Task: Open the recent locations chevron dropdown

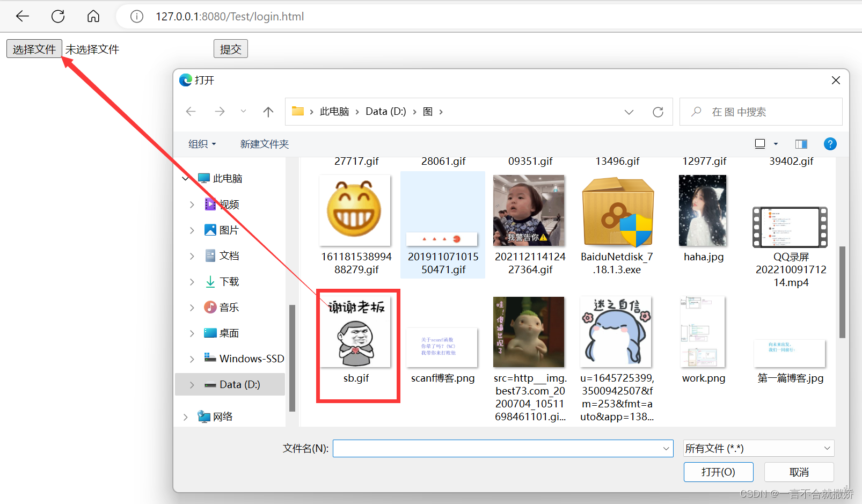Action: click(x=243, y=112)
